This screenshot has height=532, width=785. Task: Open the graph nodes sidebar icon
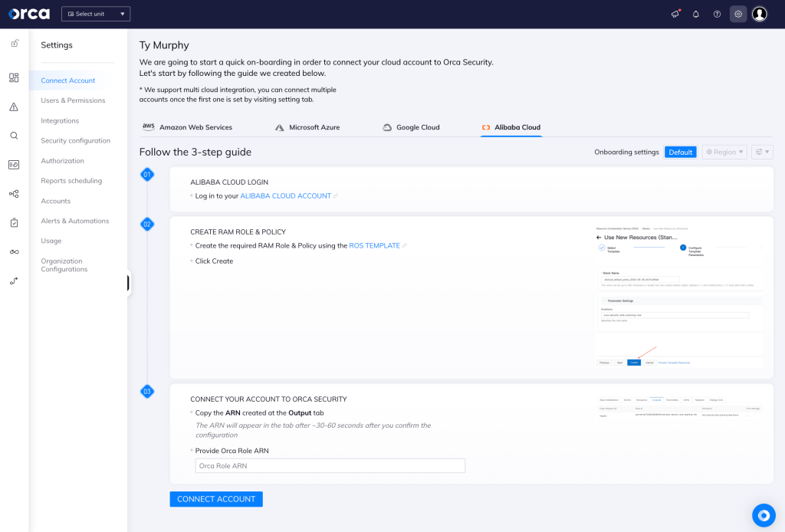click(x=14, y=194)
